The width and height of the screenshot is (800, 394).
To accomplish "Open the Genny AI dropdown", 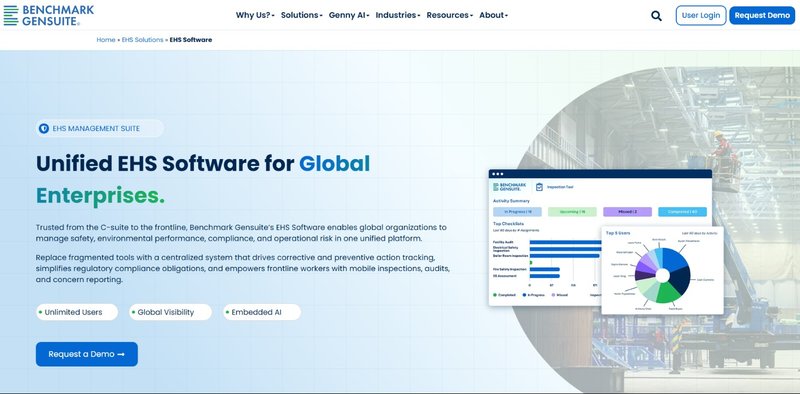I will pyautogui.click(x=349, y=15).
